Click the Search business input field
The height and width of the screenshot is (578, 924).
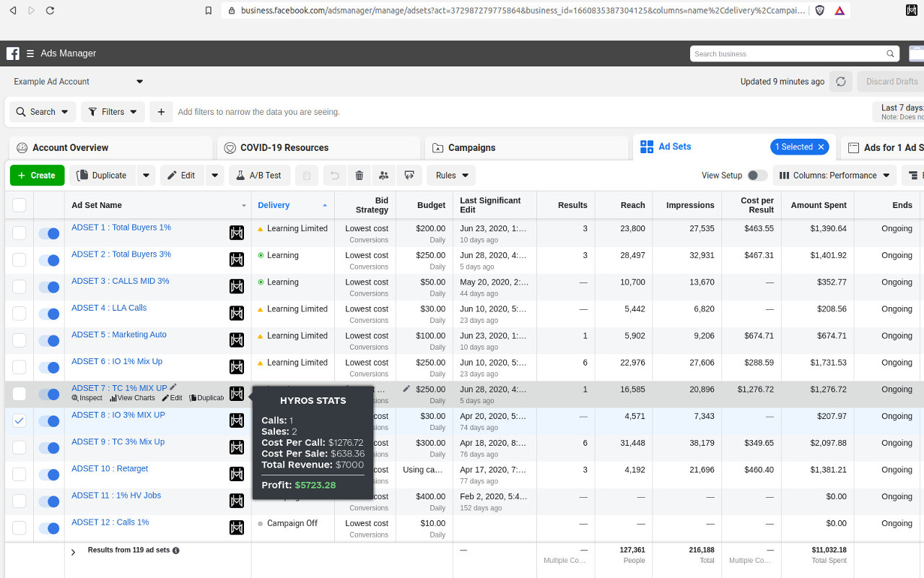pos(788,53)
